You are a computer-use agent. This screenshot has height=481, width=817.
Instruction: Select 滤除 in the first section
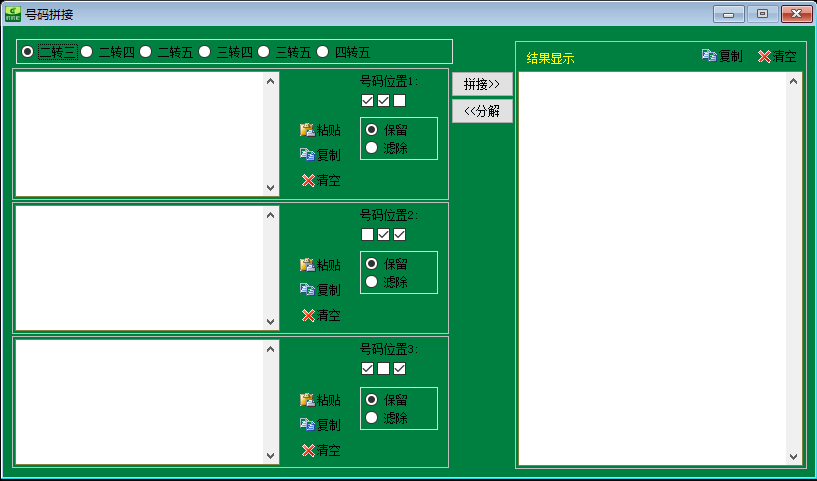pos(372,148)
